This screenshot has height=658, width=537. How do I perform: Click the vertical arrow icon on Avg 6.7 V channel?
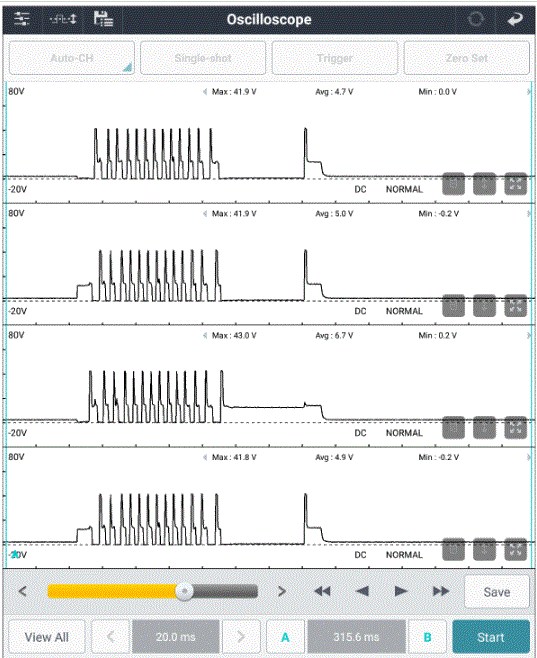click(x=485, y=427)
